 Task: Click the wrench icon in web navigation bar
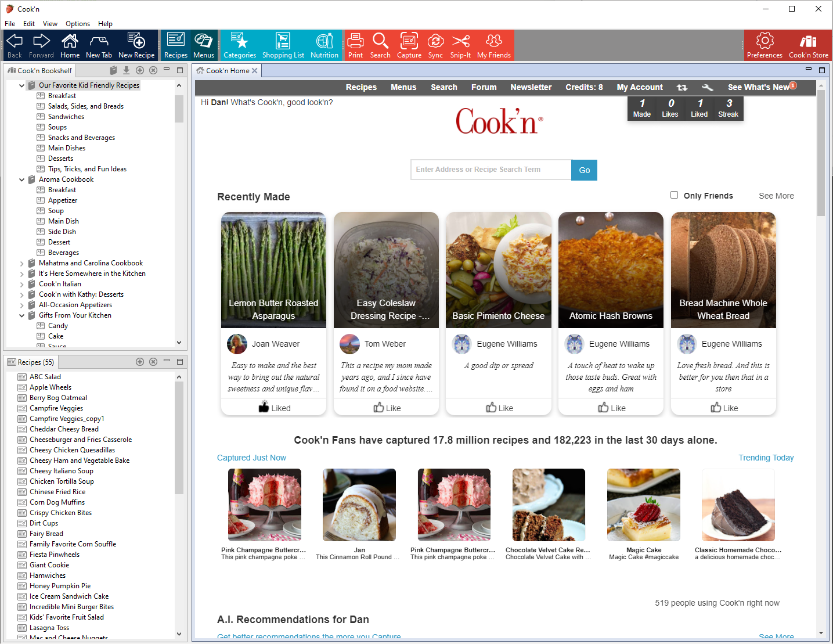pos(707,87)
